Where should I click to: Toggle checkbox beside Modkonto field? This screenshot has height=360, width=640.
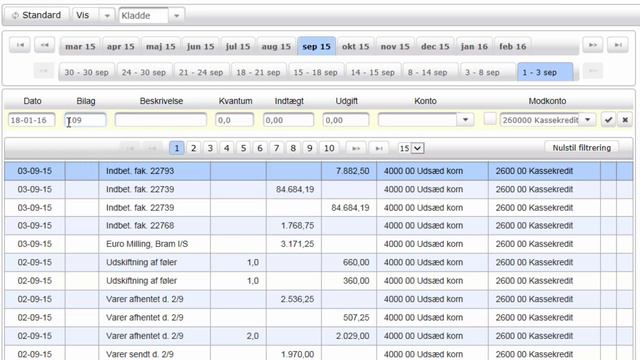490,119
